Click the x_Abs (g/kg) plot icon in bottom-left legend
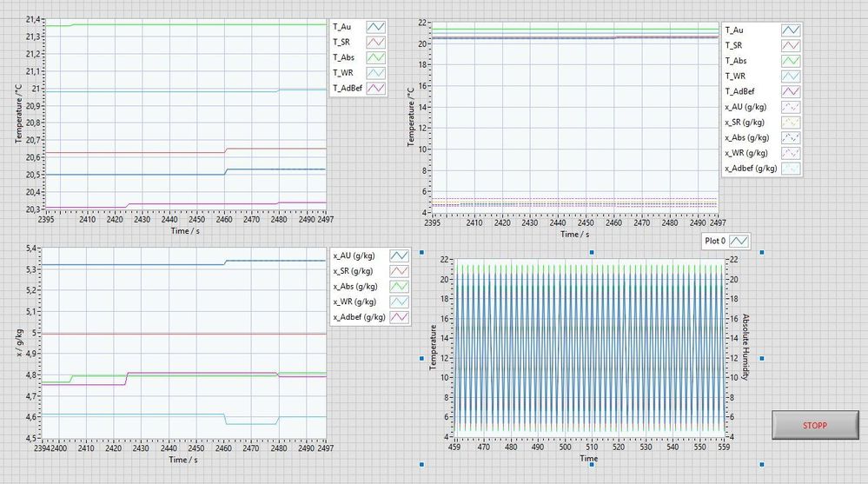 tap(399, 286)
